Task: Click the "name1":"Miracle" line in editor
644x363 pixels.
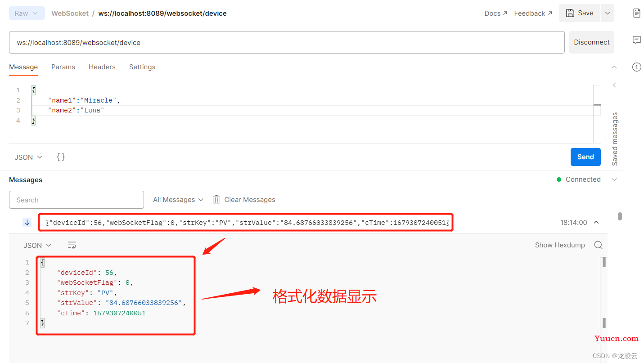Action: (84, 100)
